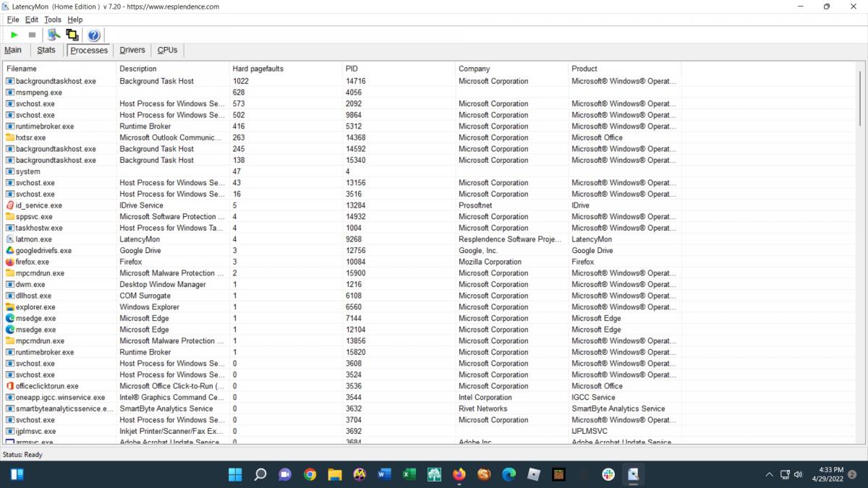Viewport: 868px width, 488px height.
Task: Click the 'IGCC Service' product cell
Action: click(x=594, y=398)
